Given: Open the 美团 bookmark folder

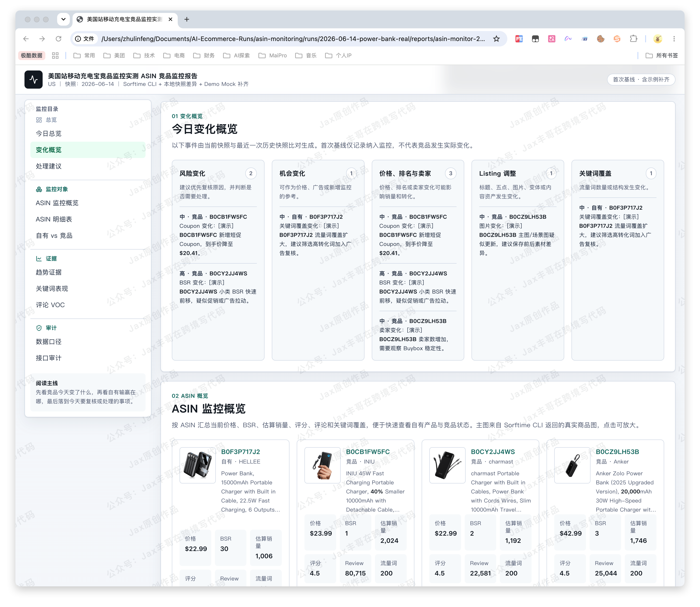Looking at the screenshot, I should click(x=114, y=56).
